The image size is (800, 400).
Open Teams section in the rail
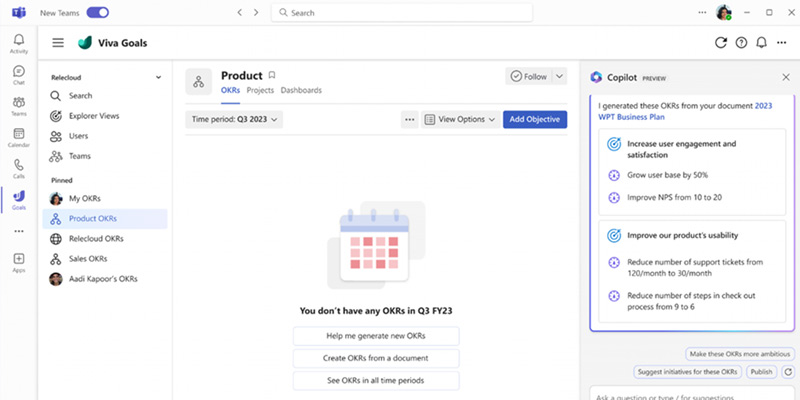pos(19,106)
